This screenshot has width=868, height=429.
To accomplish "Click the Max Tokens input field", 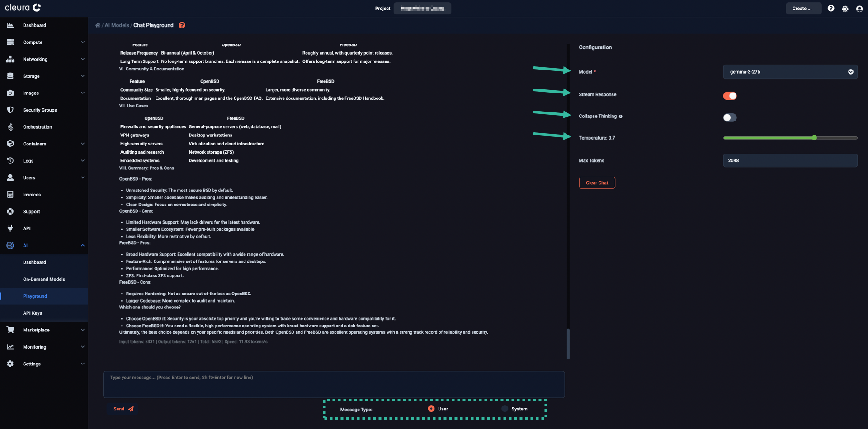I will coord(790,160).
